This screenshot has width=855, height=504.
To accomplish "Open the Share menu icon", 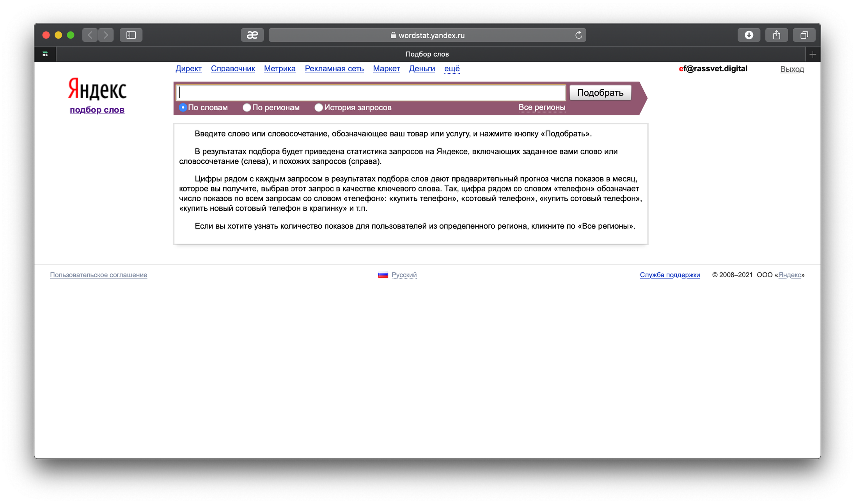I will (777, 35).
